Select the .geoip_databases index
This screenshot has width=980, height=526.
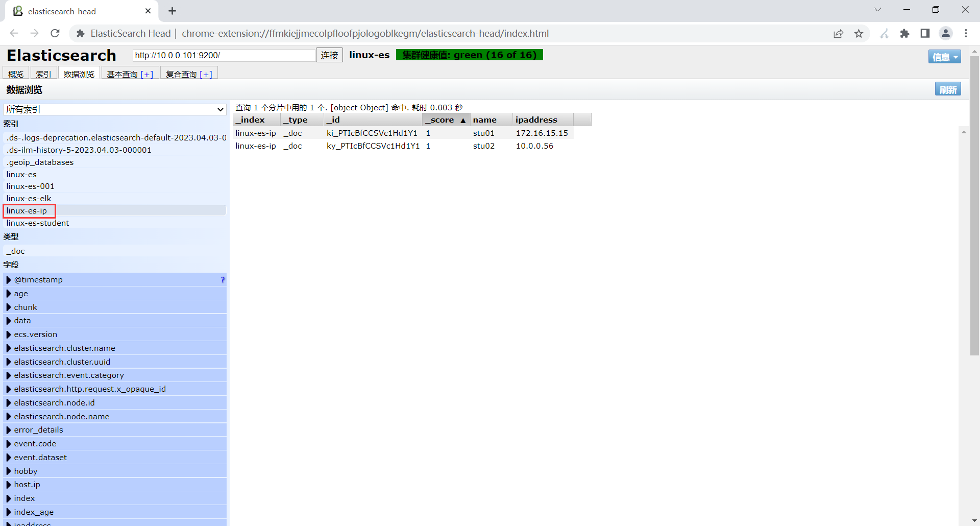(x=115, y=162)
